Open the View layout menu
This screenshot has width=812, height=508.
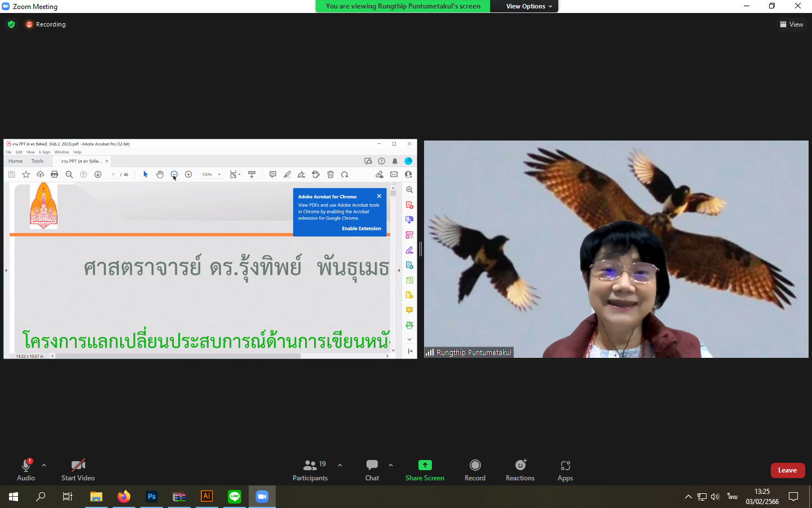(792, 24)
